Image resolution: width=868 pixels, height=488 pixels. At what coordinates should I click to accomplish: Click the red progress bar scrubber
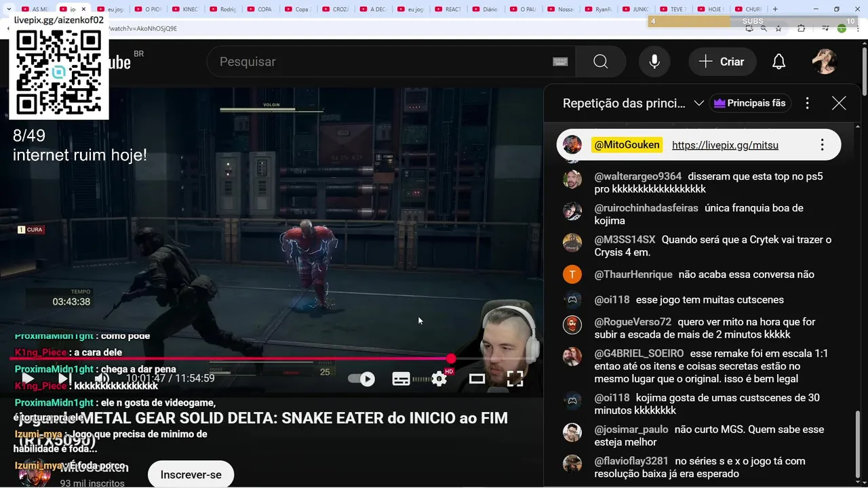[451, 358]
